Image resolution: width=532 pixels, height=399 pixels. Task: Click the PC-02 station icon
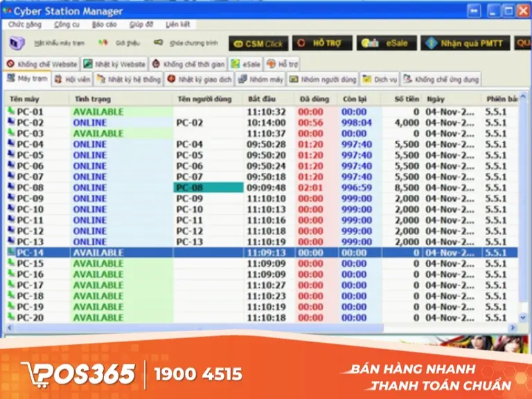(11, 122)
